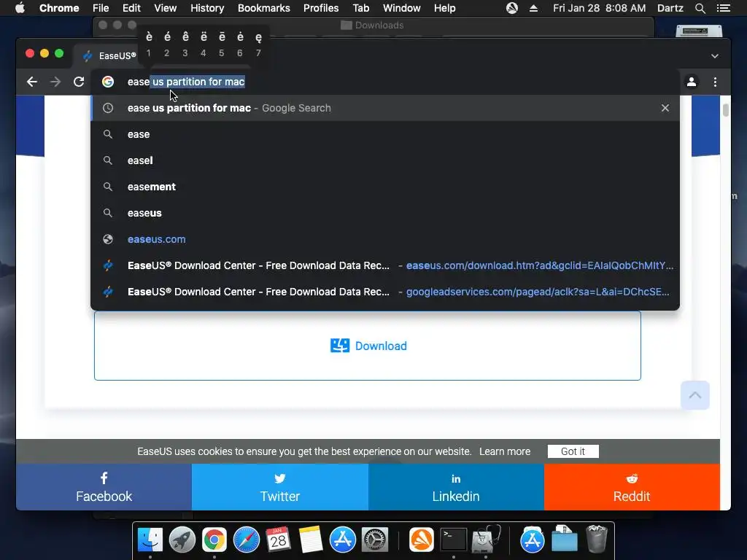747x560 pixels.
Task: Select the 'easel' search suggestion
Action: [x=385, y=160]
